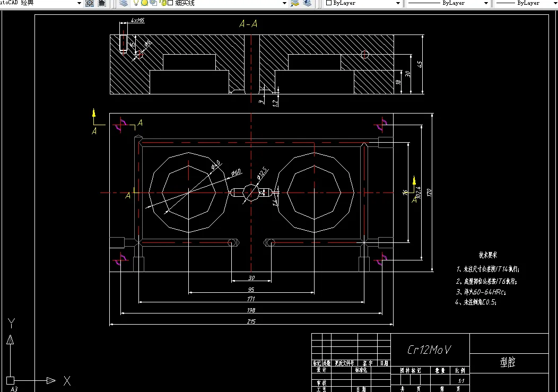Click the 215 overall width dimension
Screen dimensions: 558x392
point(251,321)
